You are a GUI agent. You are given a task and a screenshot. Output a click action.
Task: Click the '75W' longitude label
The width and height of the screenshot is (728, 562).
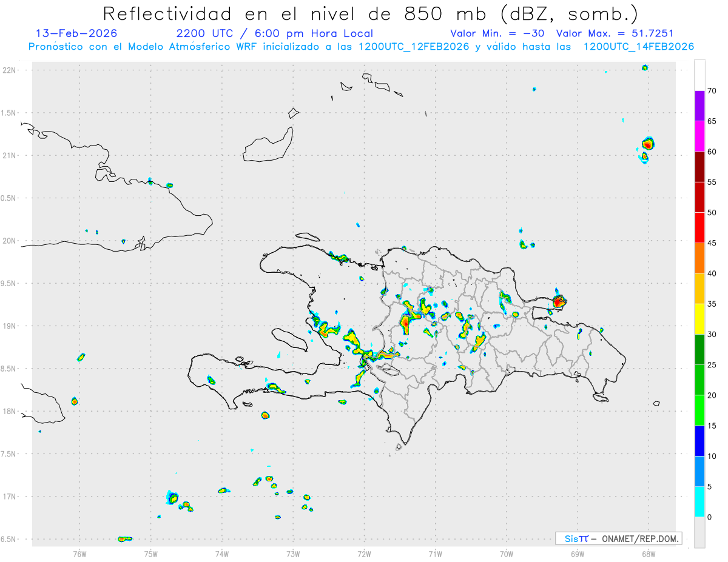tap(151, 554)
